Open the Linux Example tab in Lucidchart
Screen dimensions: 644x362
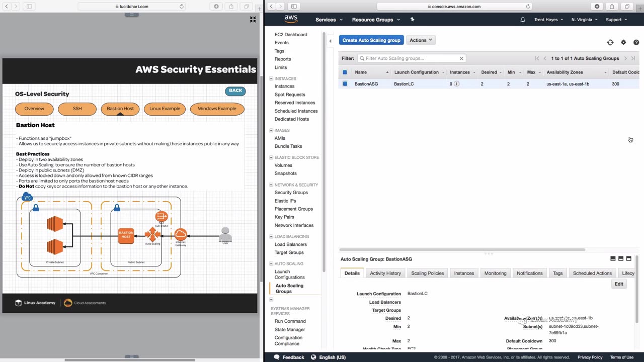(x=165, y=109)
